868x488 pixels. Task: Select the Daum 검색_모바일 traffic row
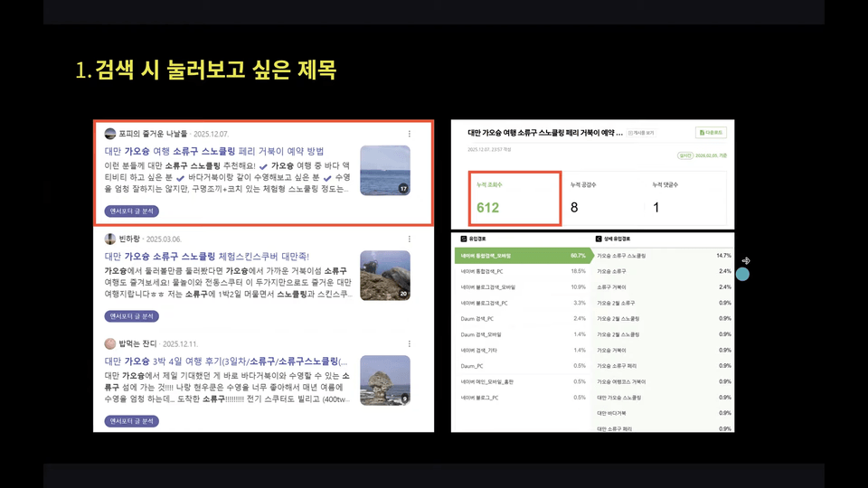tap(524, 334)
